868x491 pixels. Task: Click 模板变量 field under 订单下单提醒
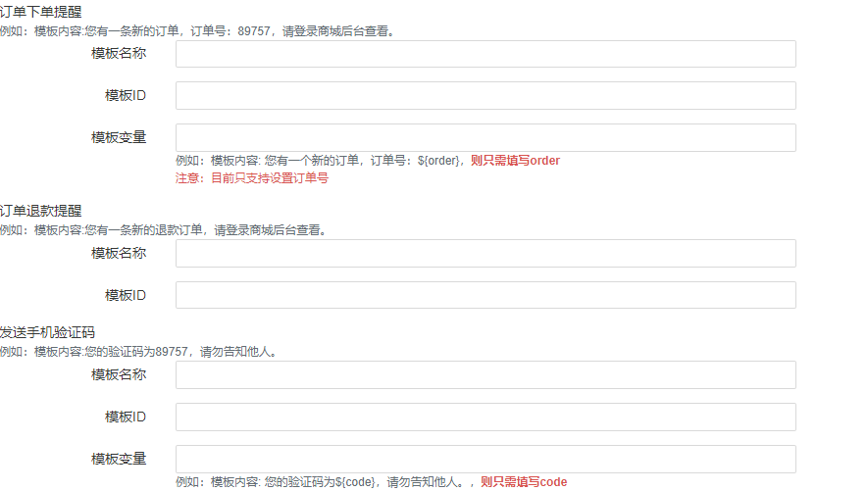(x=485, y=137)
